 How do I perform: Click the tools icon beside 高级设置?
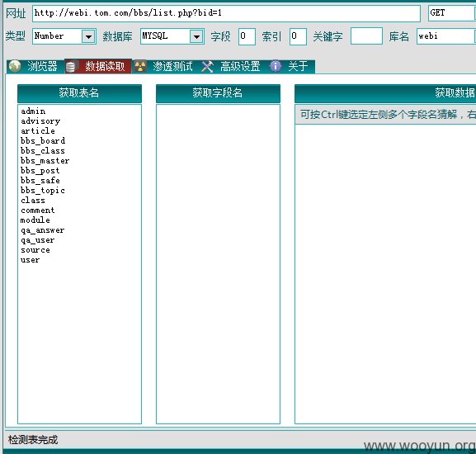point(207,67)
